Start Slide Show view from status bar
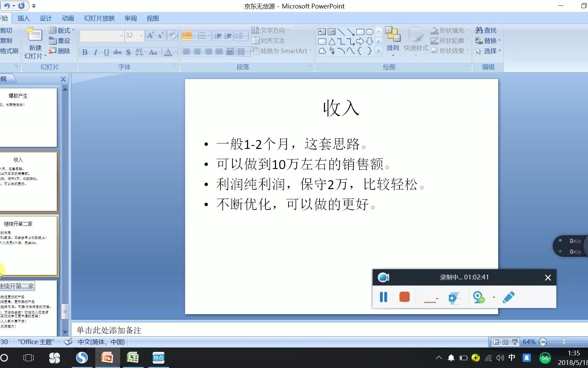The image size is (588, 368). (515, 342)
